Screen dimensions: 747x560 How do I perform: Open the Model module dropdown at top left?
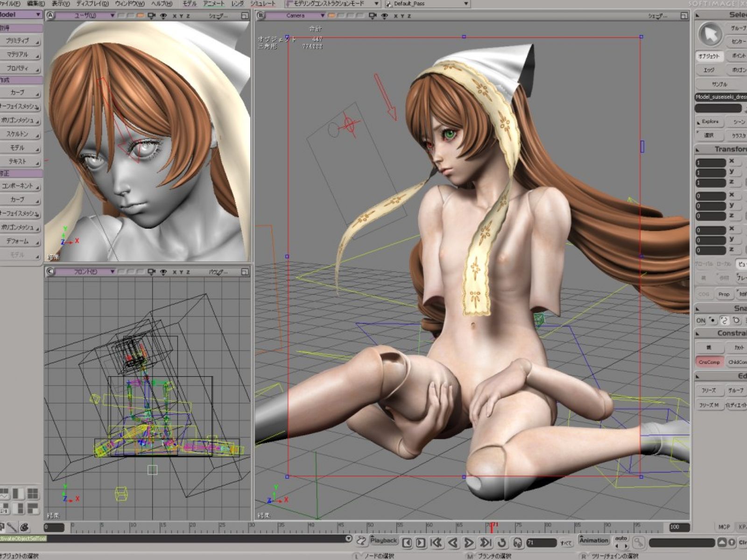(21, 14)
